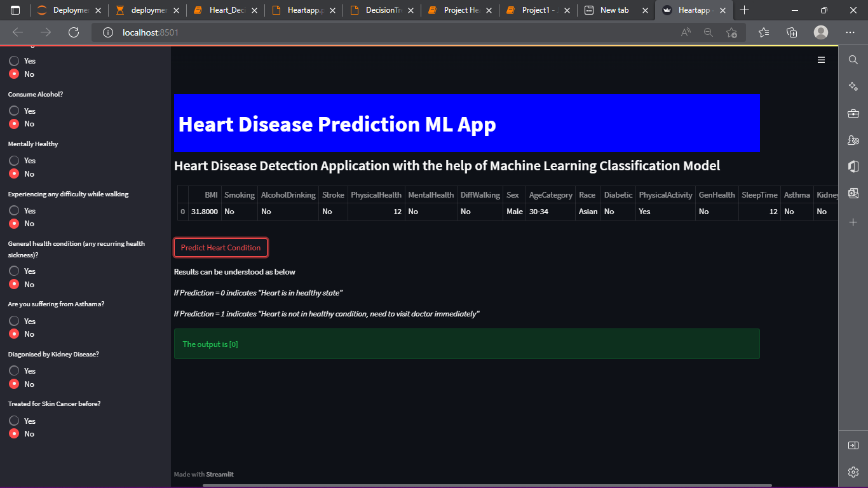
Task: Select No for Kidney Disease
Action: click(x=14, y=384)
